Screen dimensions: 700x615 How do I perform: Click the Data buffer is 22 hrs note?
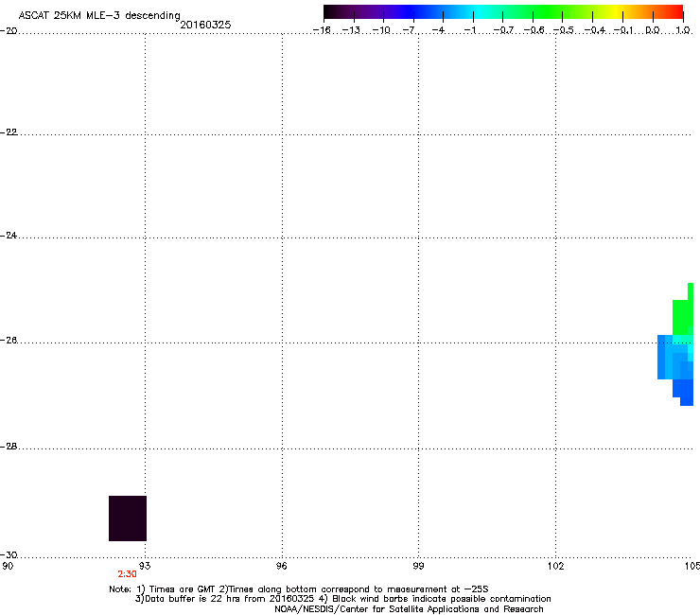[x=224, y=599]
